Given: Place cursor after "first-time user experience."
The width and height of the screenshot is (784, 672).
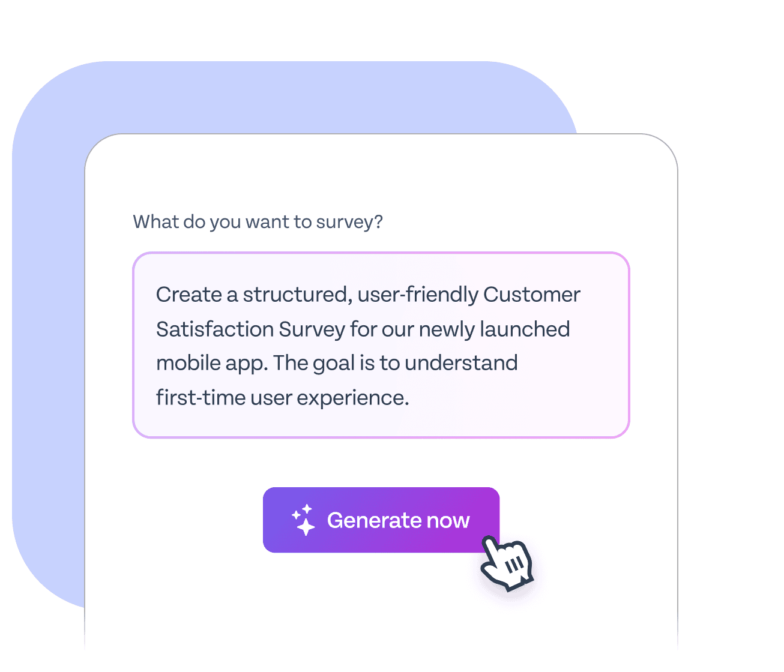Looking at the screenshot, I should [410, 398].
